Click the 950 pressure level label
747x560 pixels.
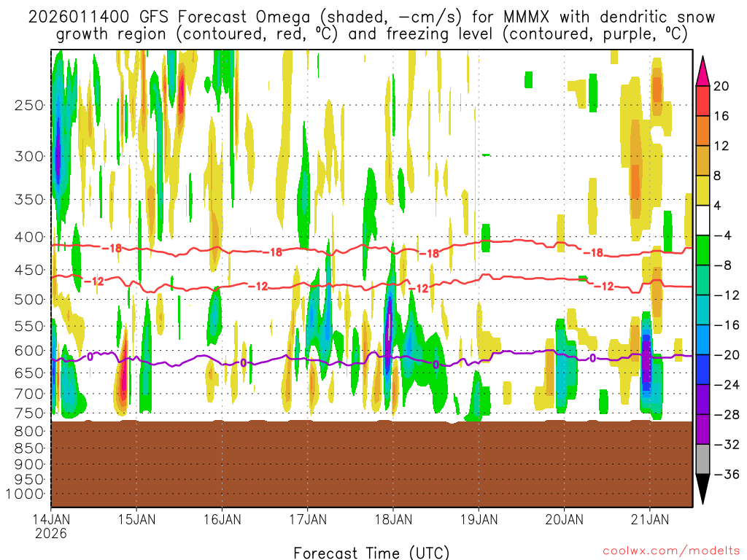[29, 480]
